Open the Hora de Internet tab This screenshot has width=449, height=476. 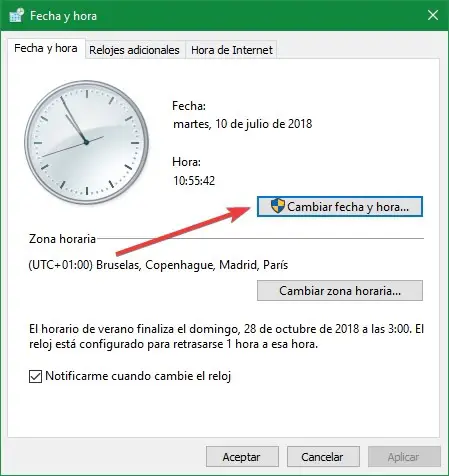tap(232, 50)
